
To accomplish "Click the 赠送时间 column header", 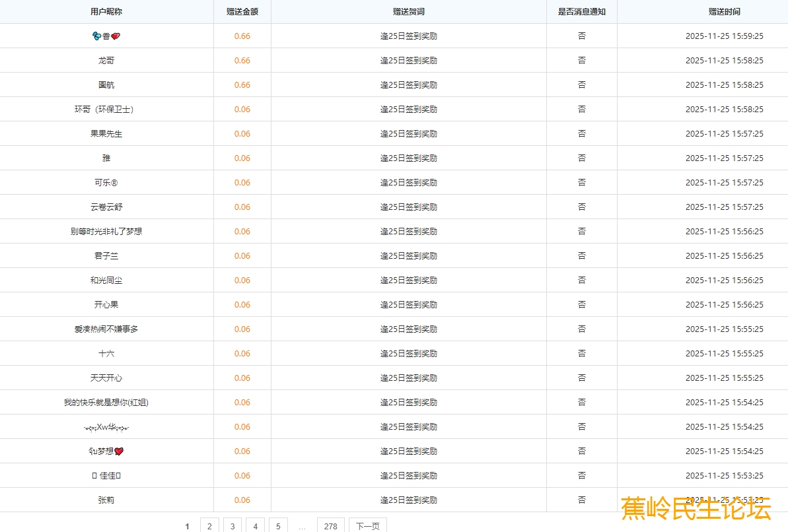I will (x=724, y=12).
